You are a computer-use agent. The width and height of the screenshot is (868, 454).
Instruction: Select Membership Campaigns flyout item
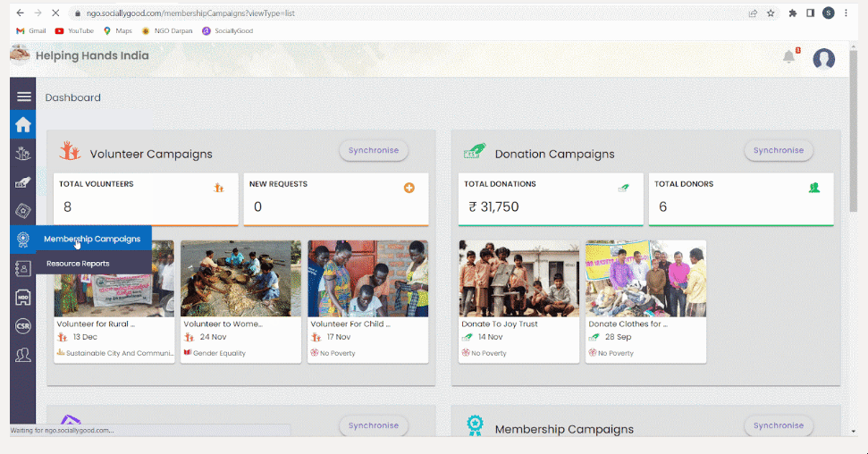94,239
